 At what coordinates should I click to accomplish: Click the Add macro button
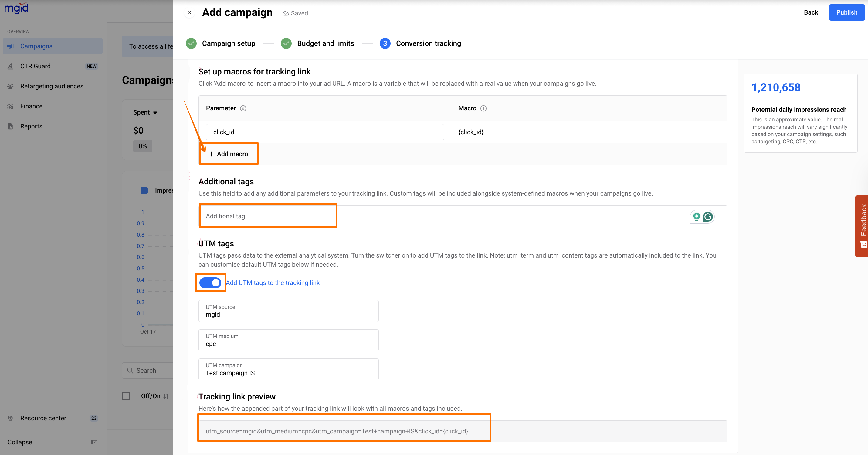click(229, 154)
